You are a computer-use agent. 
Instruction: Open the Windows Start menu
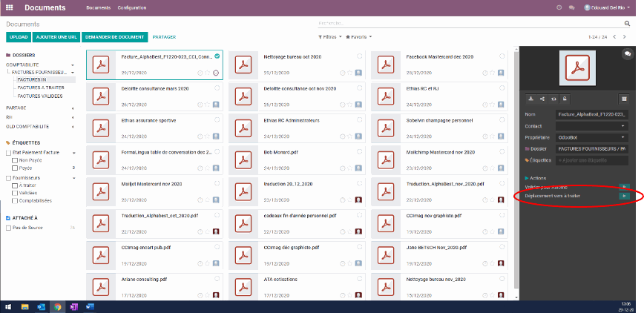8,306
